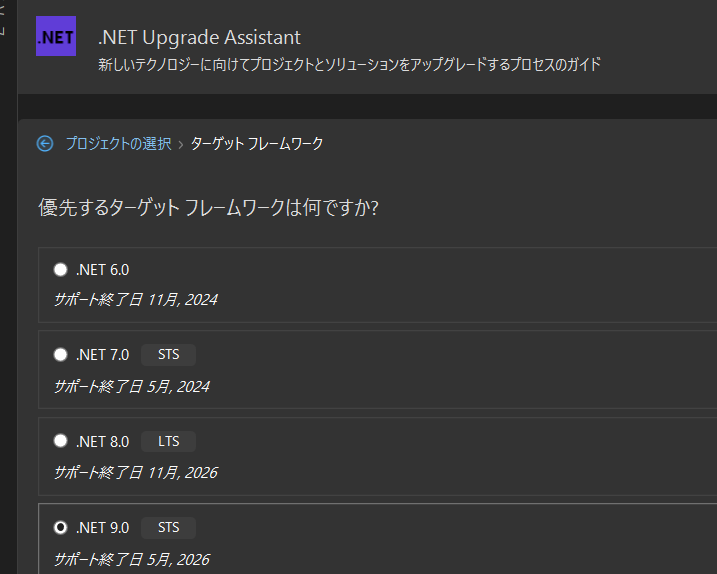Click the サポート終了日 5月, 2026 text
The image size is (717, 574).
(x=132, y=560)
